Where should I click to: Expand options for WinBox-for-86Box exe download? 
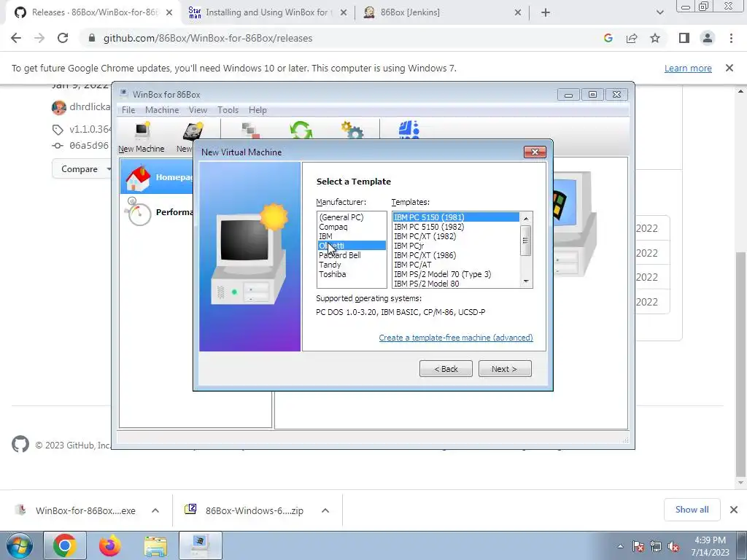[x=155, y=510]
